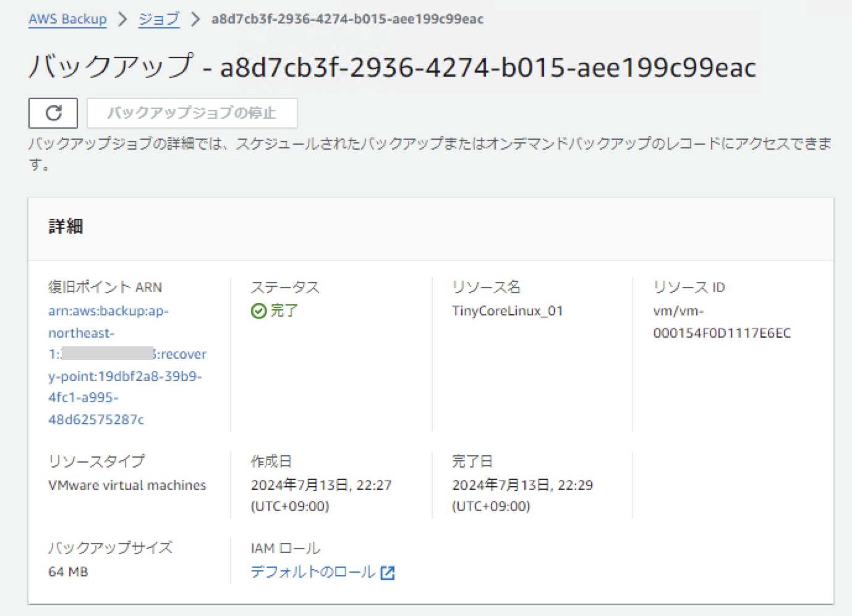The image size is (852, 616).
Task: Click the 完了 status text
Action: coord(284,310)
